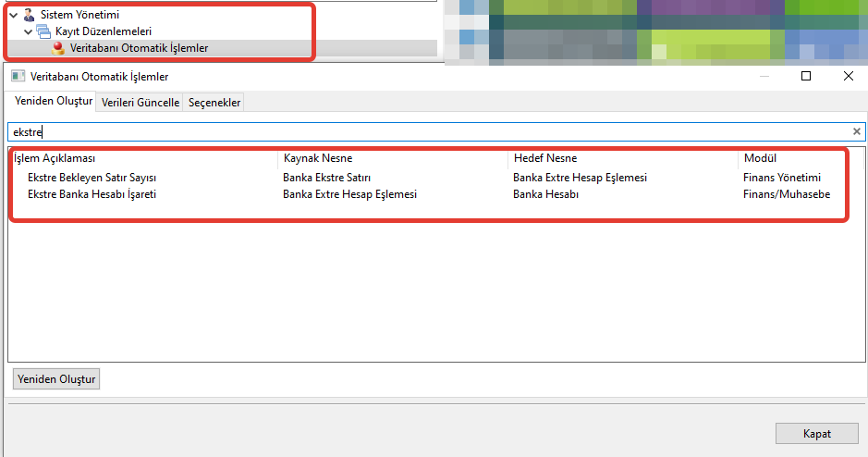Collapse the Sistem Yönetimi tree node
The image size is (868, 457).
pyautogui.click(x=13, y=15)
